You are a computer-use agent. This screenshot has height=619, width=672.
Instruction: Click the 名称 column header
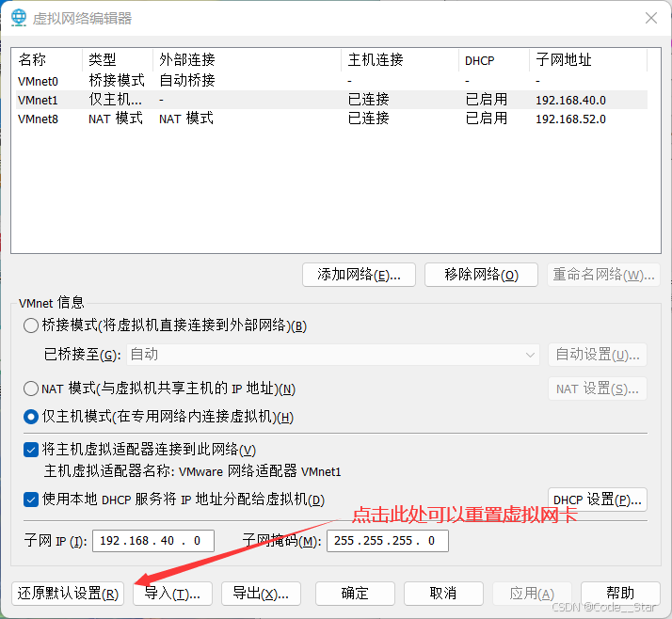tap(47, 59)
